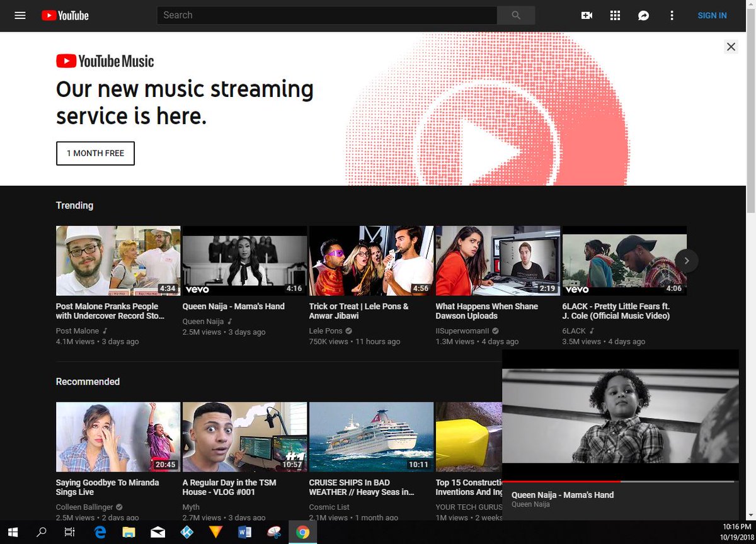
Task: Open the Paint palette taskbar icon
Action: [273, 532]
